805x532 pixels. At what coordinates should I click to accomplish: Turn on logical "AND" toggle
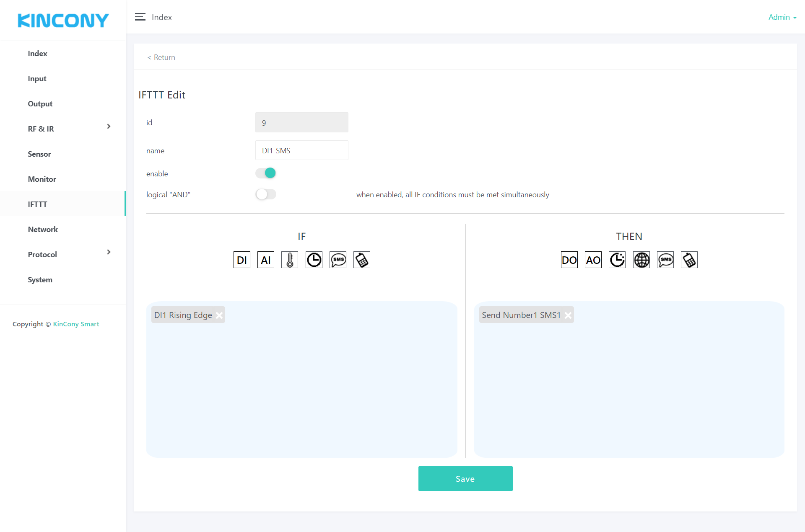tap(266, 194)
